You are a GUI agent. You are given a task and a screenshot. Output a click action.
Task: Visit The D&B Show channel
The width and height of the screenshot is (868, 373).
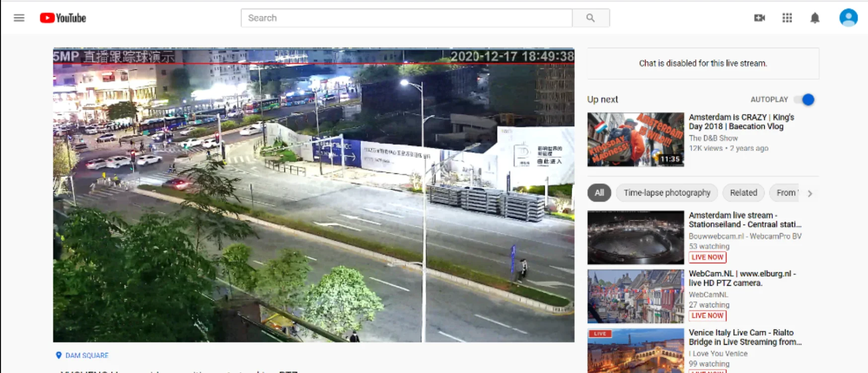713,138
